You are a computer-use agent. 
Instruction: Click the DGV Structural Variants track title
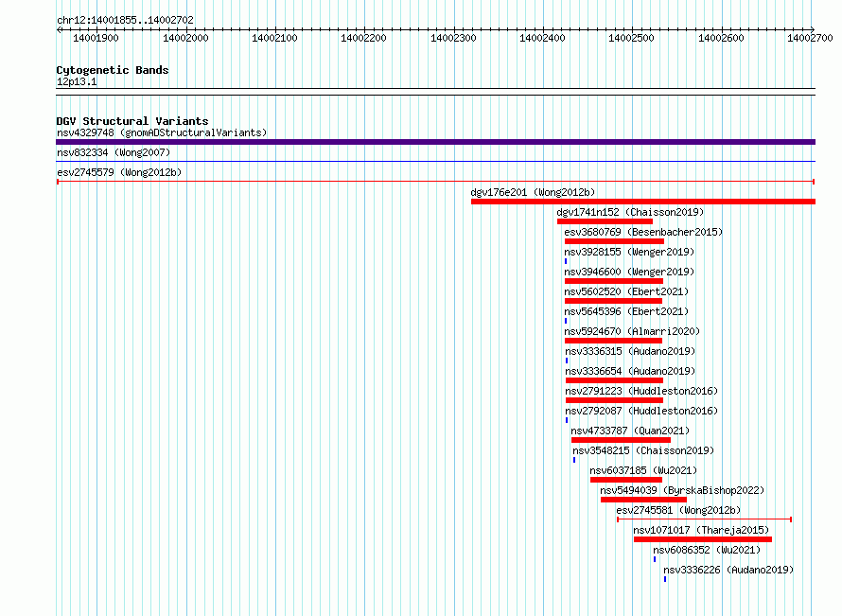coord(132,121)
